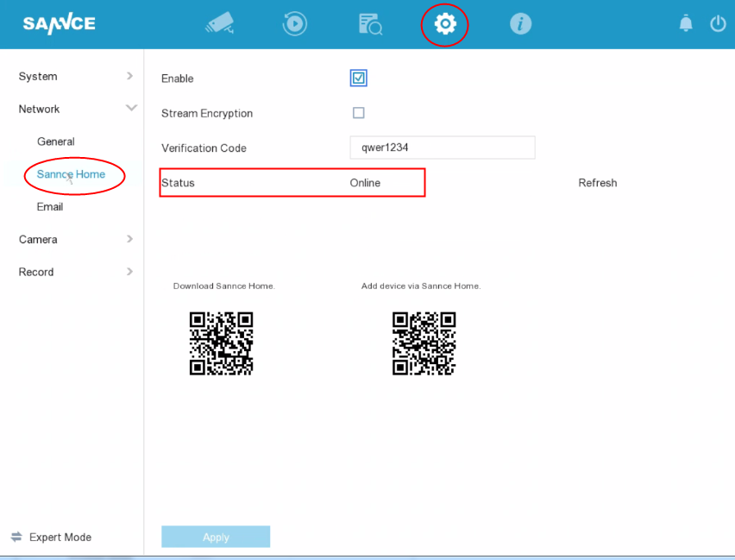
Task: Click the Sannce logo
Action: click(x=59, y=23)
